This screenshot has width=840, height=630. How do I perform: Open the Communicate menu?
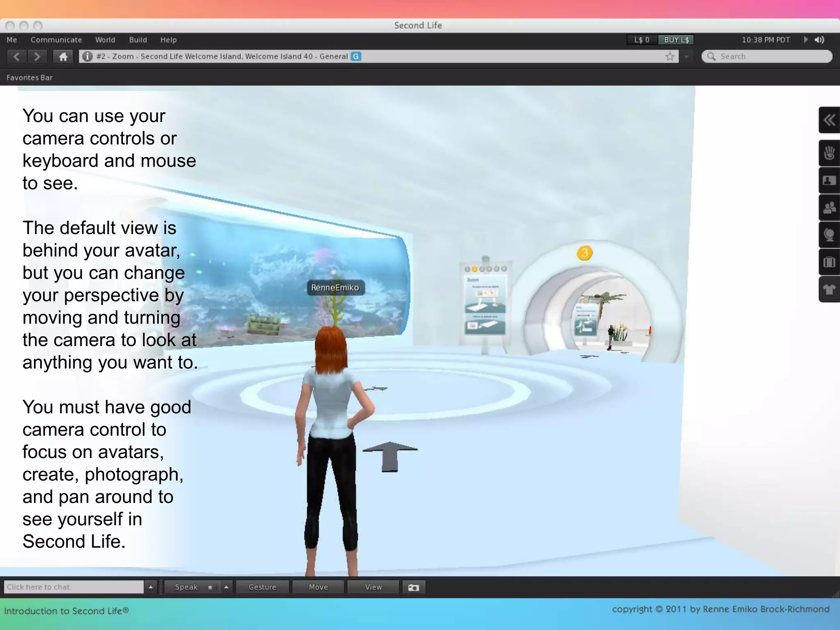click(56, 40)
